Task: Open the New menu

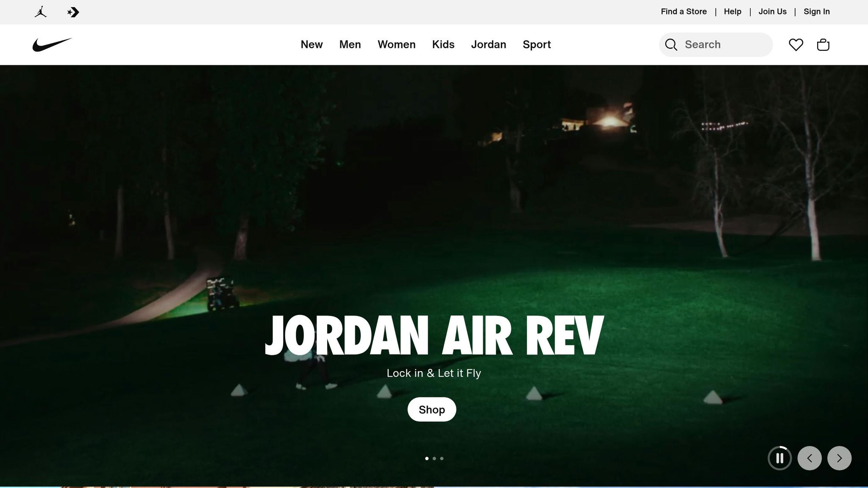Action: pyautogui.click(x=312, y=44)
